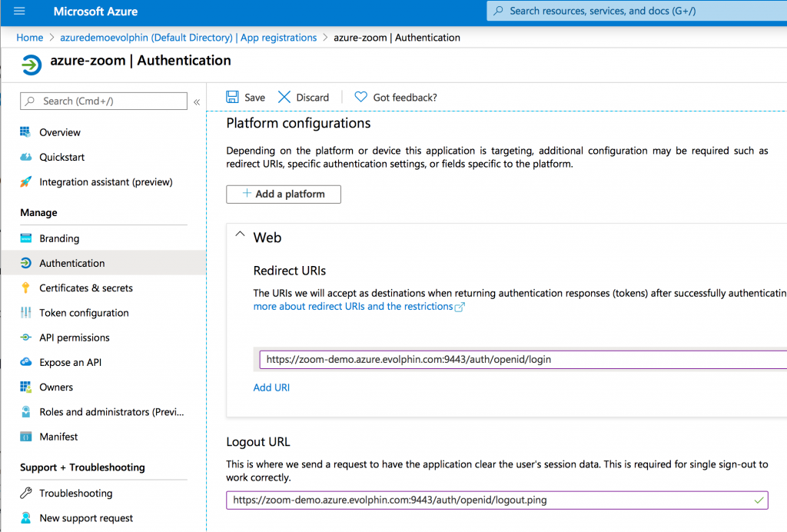Open the Manifest editor
787x532 pixels.
pos(58,437)
